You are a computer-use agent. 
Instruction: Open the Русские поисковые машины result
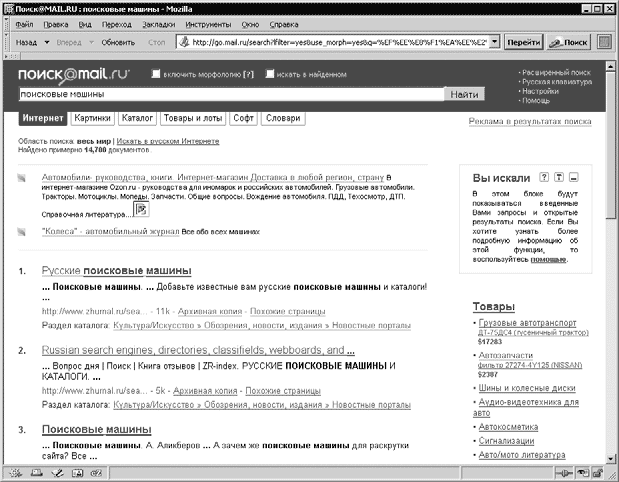116,271
